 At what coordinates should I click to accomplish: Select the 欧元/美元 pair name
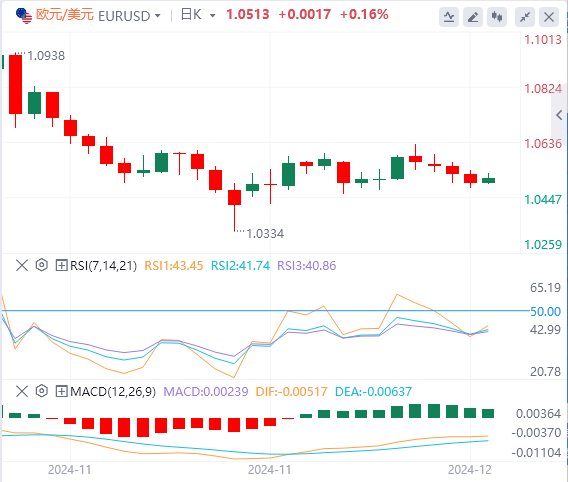pyautogui.click(x=65, y=15)
